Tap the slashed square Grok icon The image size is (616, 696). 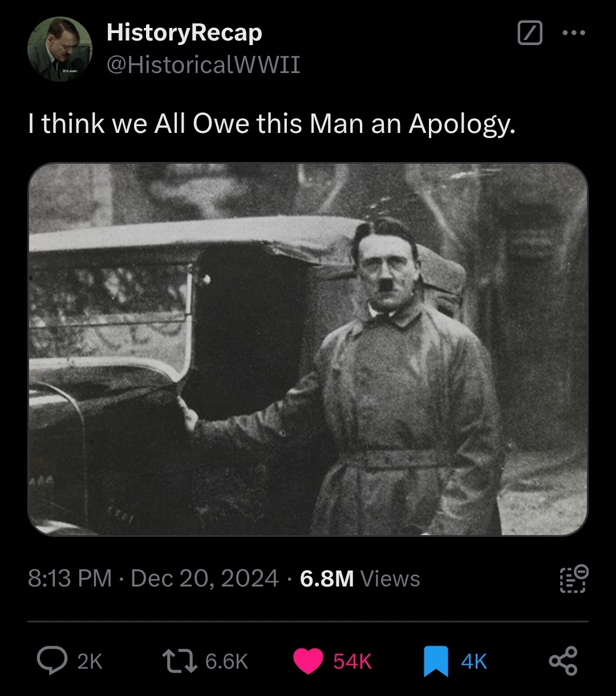pos(529,33)
